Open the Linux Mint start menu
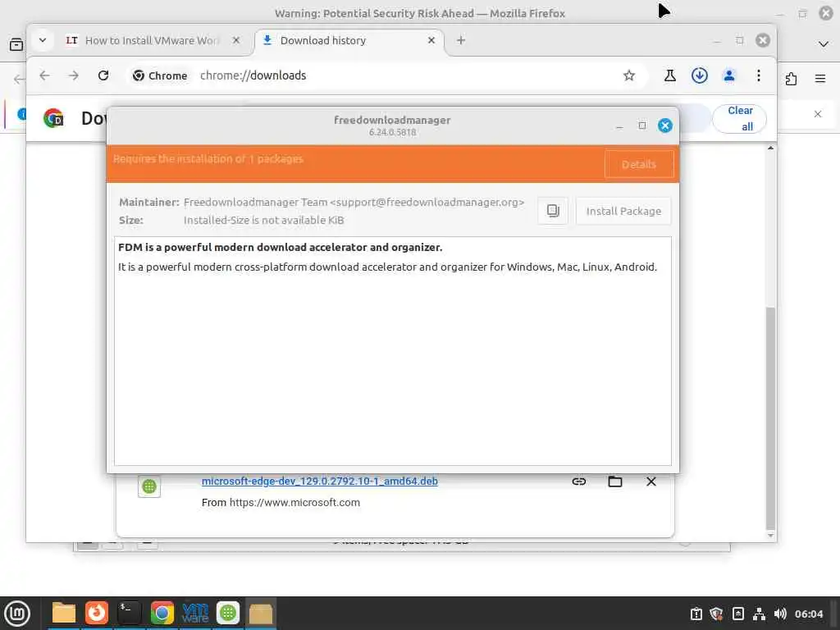The height and width of the screenshot is (630, 840). (x=17, y=614)
